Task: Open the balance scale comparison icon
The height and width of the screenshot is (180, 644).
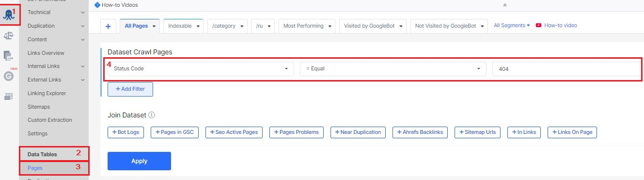Action: [x=8, y=35]
